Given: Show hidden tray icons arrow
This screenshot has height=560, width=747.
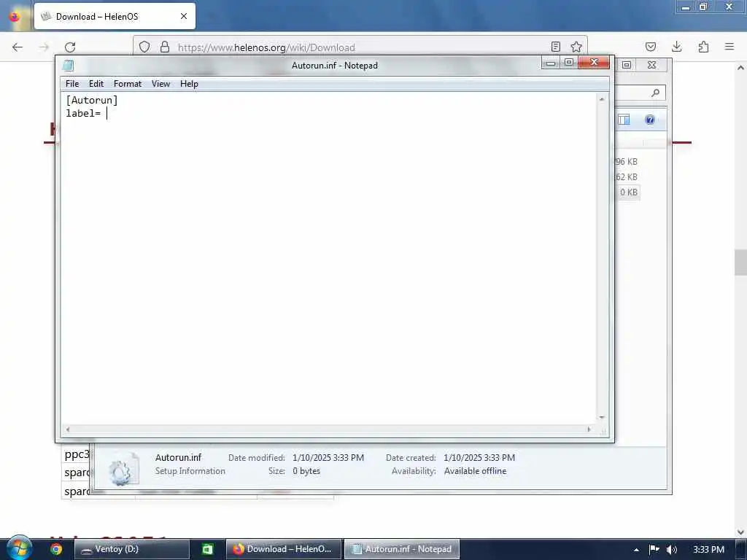Looking at the screenshot, I should [x=636, y=550].
